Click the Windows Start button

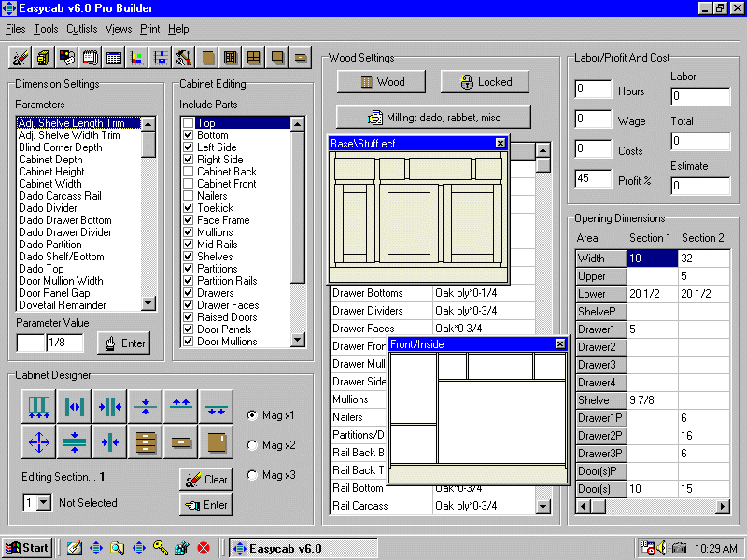(x=27, y=548)
